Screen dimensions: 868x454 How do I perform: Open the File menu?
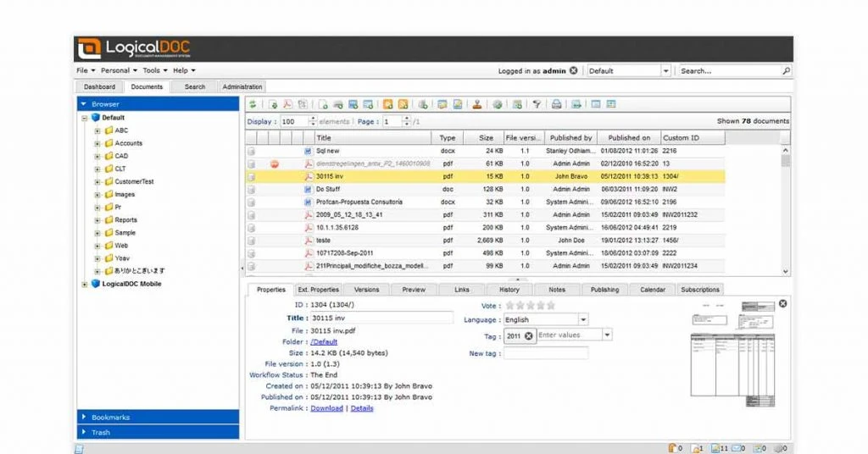tap(86, 71)
